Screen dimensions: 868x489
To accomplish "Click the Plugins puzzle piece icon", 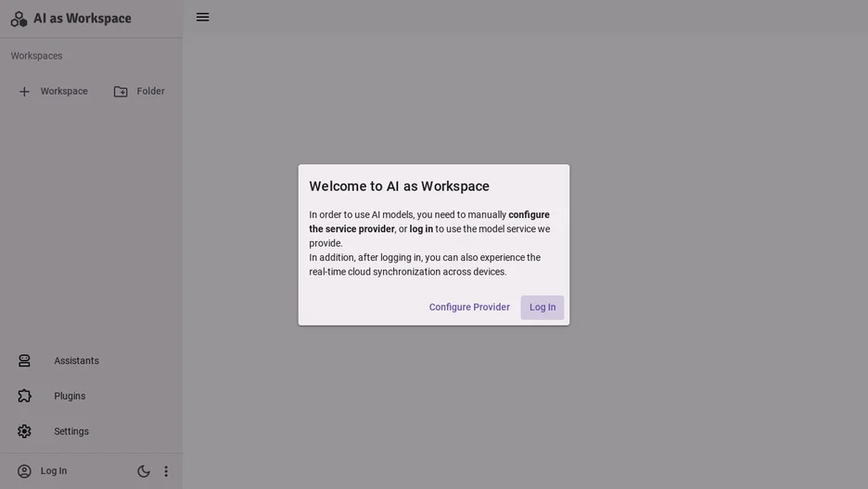I will [24, 396].
